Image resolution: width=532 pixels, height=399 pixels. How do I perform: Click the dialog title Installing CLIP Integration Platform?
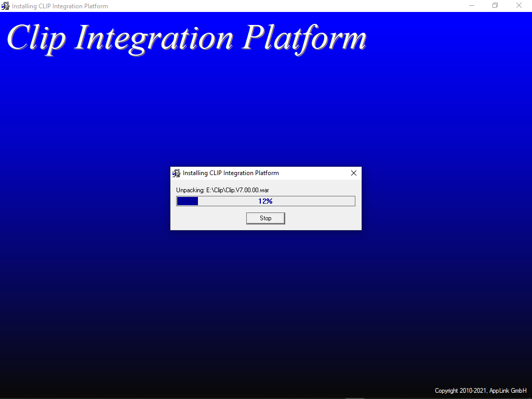pyautogui.click(x=231, y=173)
